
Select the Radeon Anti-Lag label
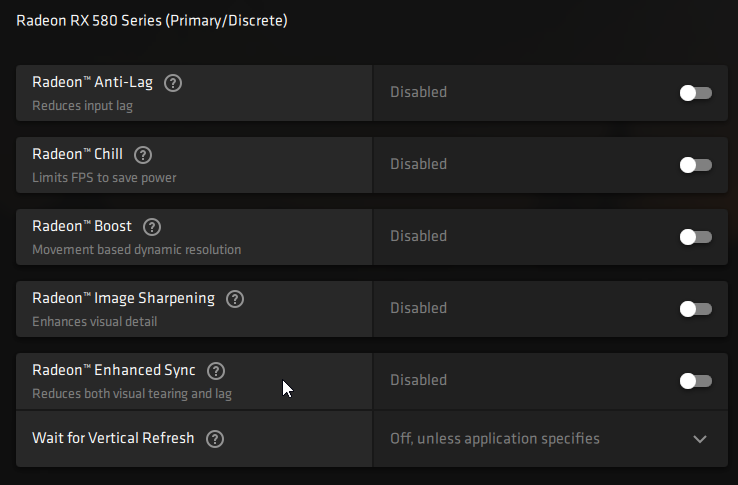tap(92, 83)
